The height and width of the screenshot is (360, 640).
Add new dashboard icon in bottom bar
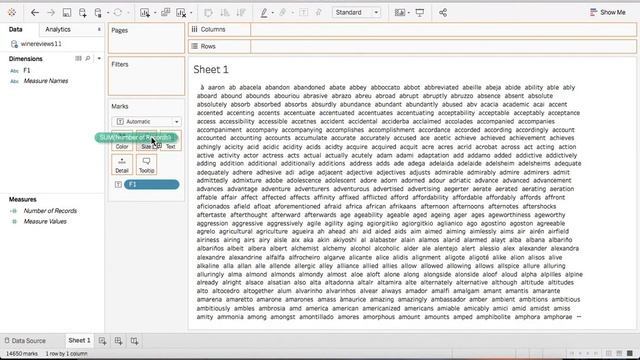(118, 340)
